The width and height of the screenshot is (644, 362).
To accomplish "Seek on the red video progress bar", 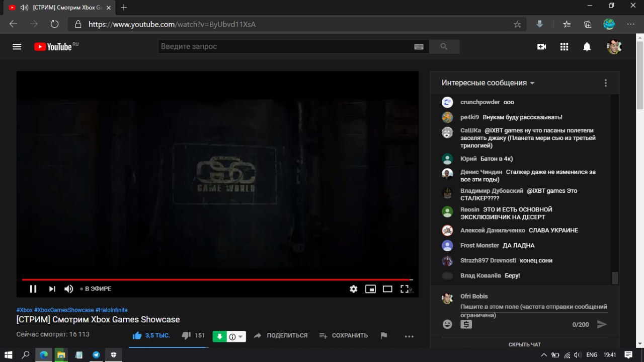I will tap(217, 279).
